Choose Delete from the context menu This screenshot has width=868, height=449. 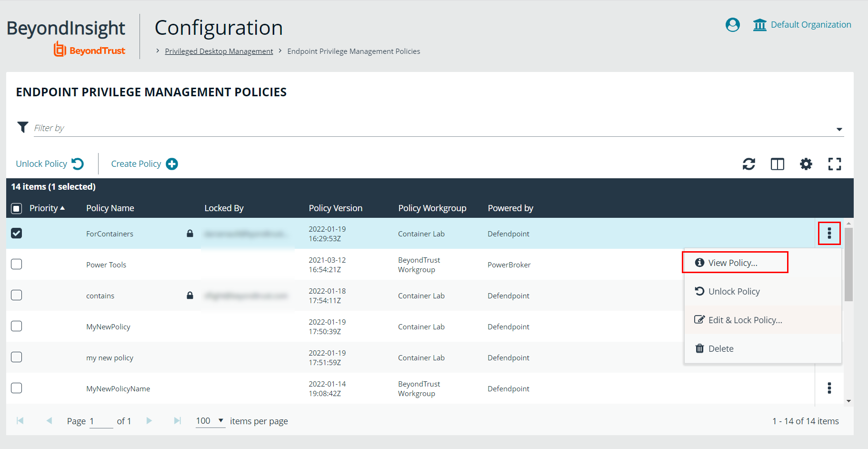[762, 348]
